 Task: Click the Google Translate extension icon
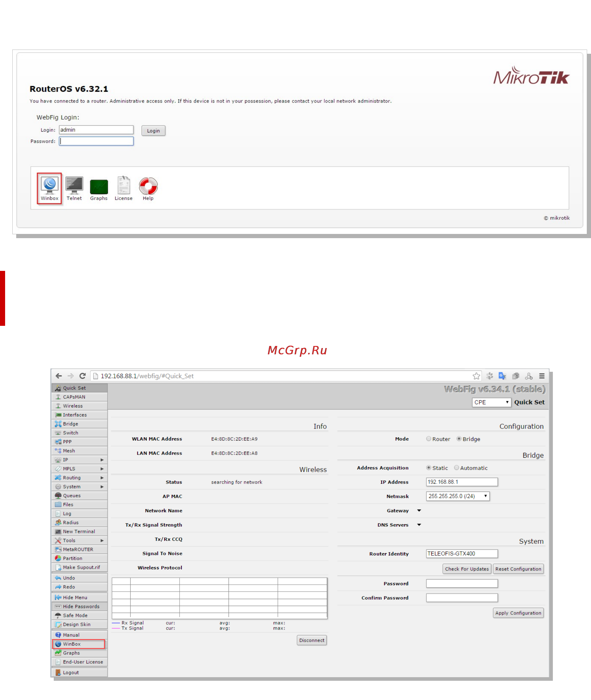502,376
